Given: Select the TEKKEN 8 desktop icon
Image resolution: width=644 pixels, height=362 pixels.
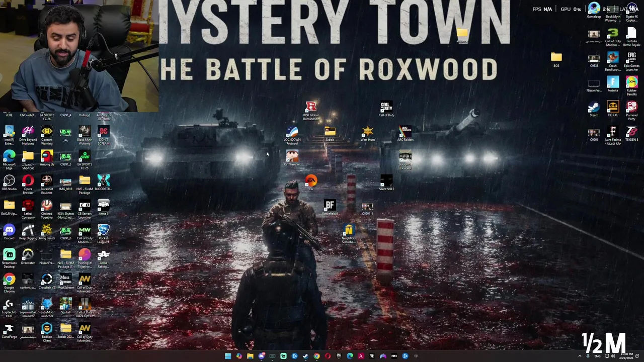Looking at the screenshot, I should coord(631,134).
